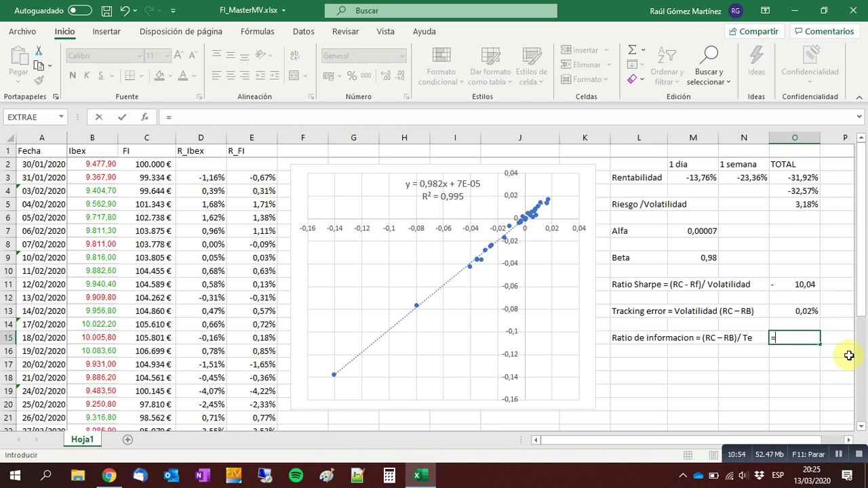Cancel the formula entry with X icon
868x488 pixels.
click(x=98, y=117)
